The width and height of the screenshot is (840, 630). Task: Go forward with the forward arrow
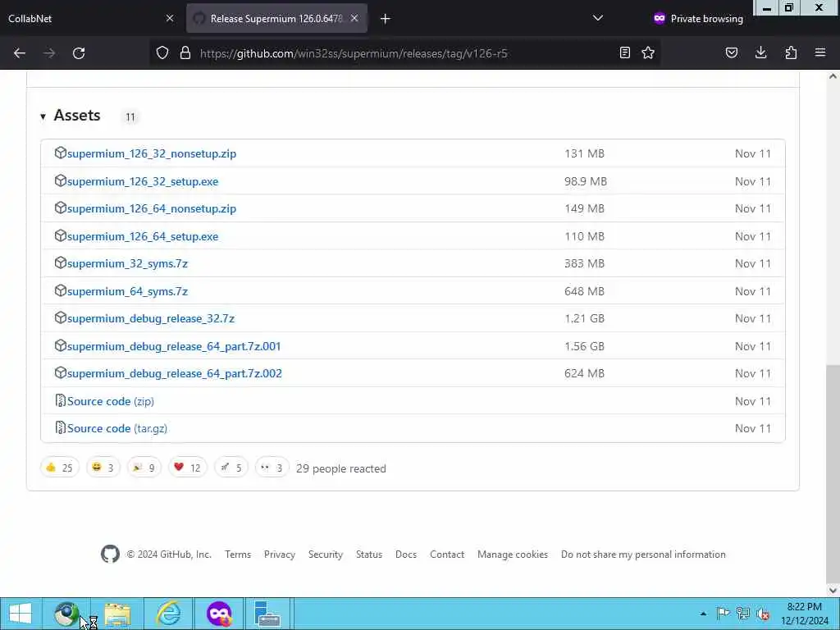click(49, 53)
